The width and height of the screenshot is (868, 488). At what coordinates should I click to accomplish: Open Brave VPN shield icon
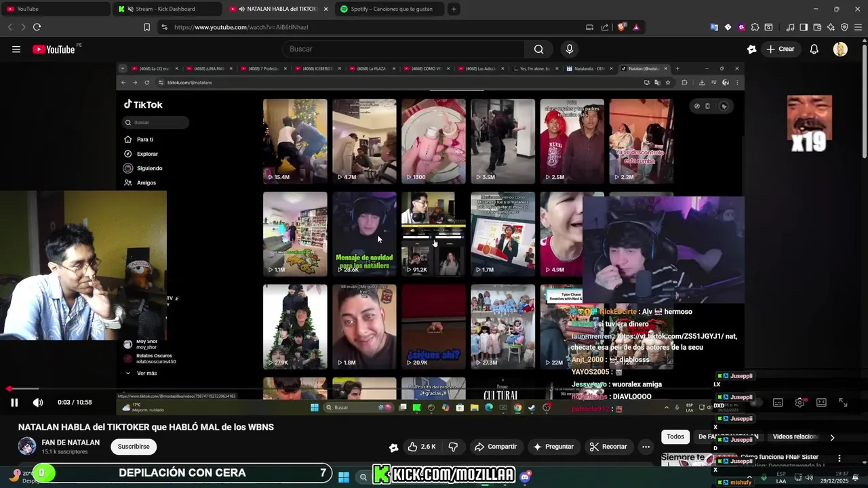(x=844, y=27)
